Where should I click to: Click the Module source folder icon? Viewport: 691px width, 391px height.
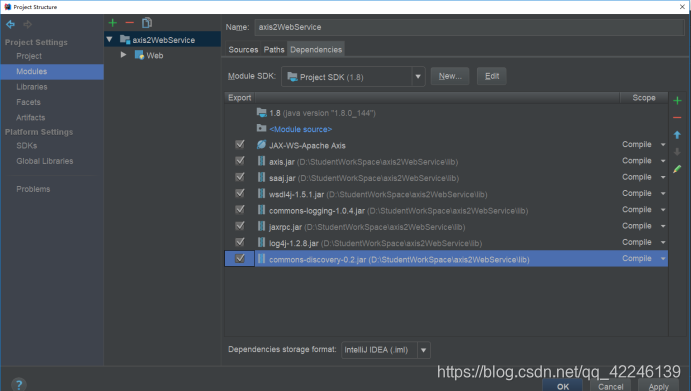tap(262, 128)
